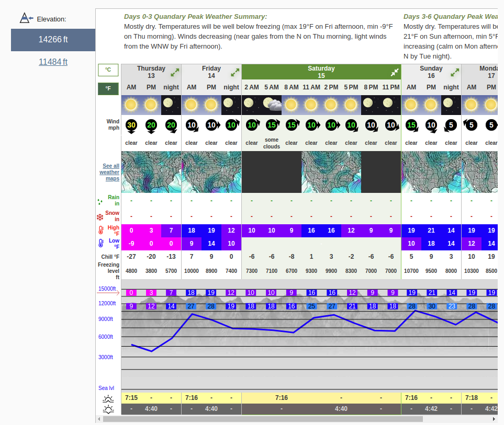Click Thursday AM high temperature 0 cell
The width and height of the screenshot is (504, 425).
click(x=131, y=231)
